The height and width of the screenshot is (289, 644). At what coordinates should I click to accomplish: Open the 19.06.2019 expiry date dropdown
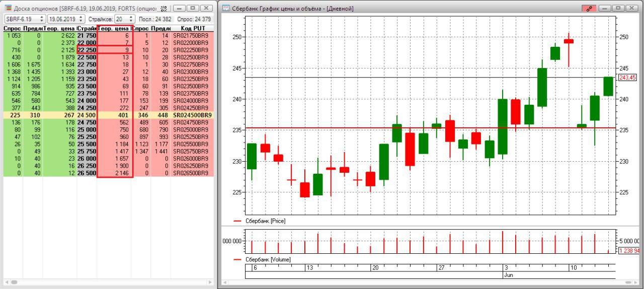pos(67,19)
